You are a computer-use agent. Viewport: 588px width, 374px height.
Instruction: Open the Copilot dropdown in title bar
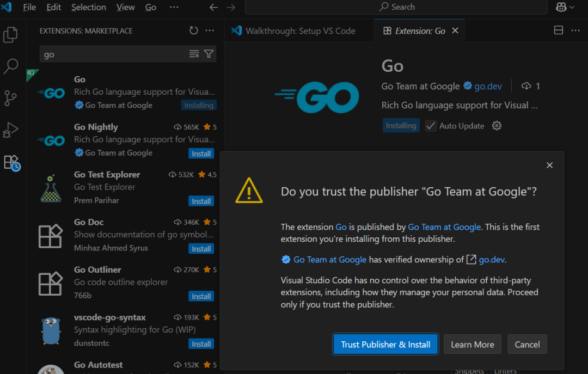coord(565,7)
